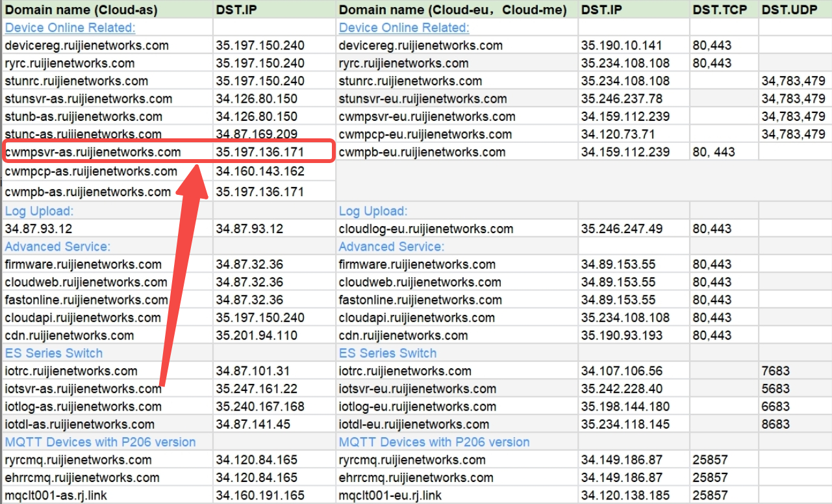Open 'Advanced Service:' link in Cloud-as column

point(57,247)
